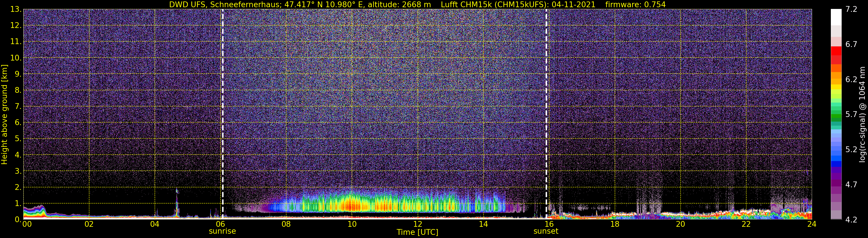The image size is (868, 238).
Task: Click the colorbar value label '6.2'
Action: click(x=851, y=80)
